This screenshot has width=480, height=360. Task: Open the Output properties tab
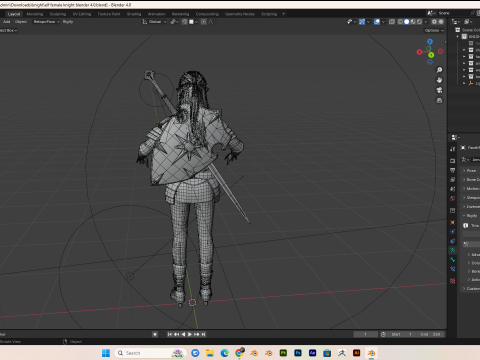pos(452,170)
